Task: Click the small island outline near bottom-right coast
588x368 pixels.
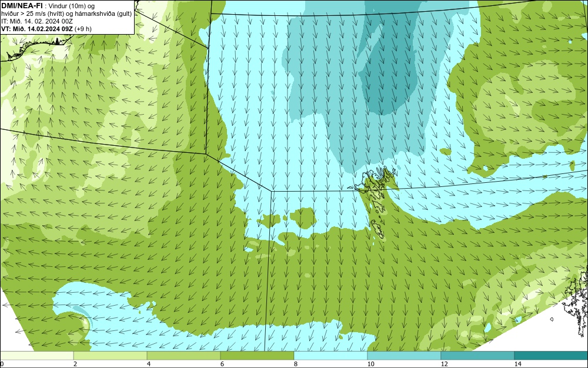Action: tap(552, 319)
